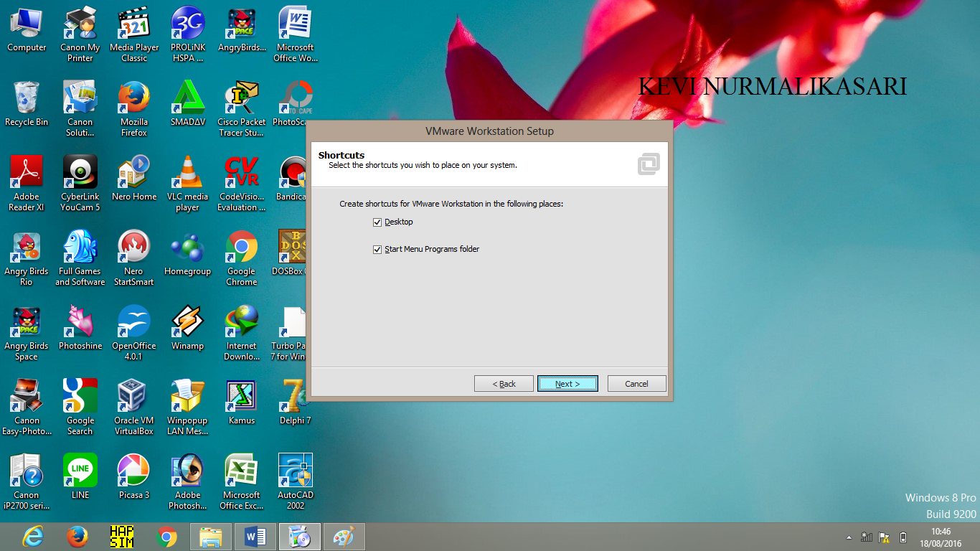The width and height of the screenshot is (980, 551).
Task: Select Picasa 3 shortcut
Action: [134, 478]
